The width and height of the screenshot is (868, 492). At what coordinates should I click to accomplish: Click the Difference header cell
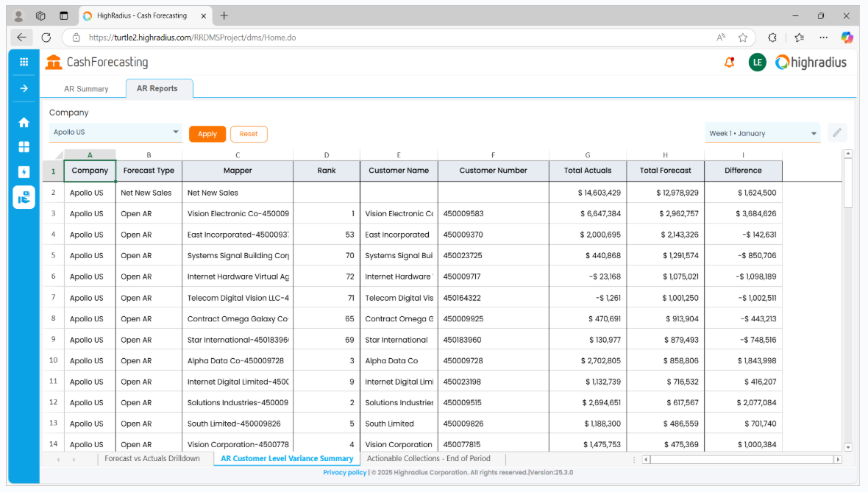743,171
